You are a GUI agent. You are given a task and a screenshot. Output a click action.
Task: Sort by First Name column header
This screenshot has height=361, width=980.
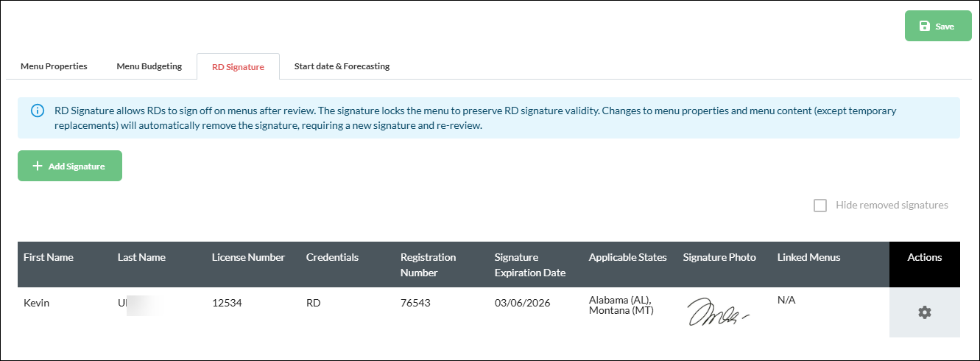(x=49, y=257)
